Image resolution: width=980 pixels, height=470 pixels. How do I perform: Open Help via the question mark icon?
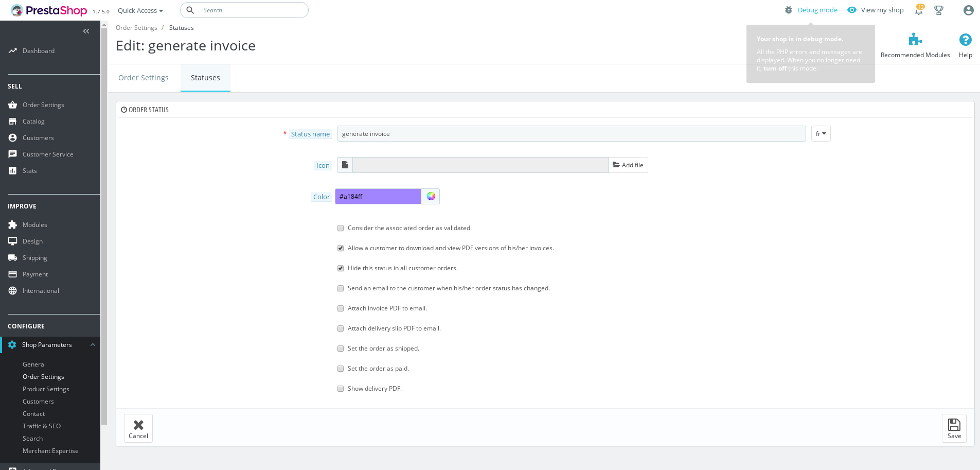(x=965, y=39)
